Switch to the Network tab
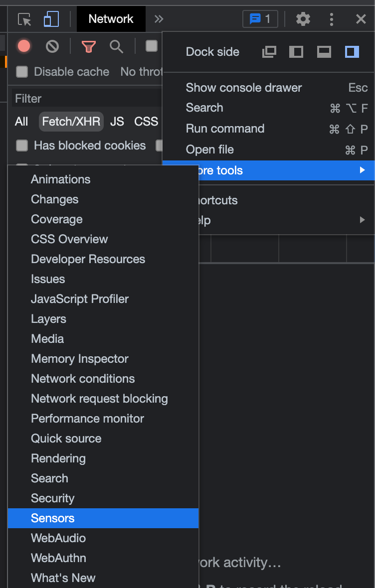The image size is (375, 588). click(x=111, y=19)
